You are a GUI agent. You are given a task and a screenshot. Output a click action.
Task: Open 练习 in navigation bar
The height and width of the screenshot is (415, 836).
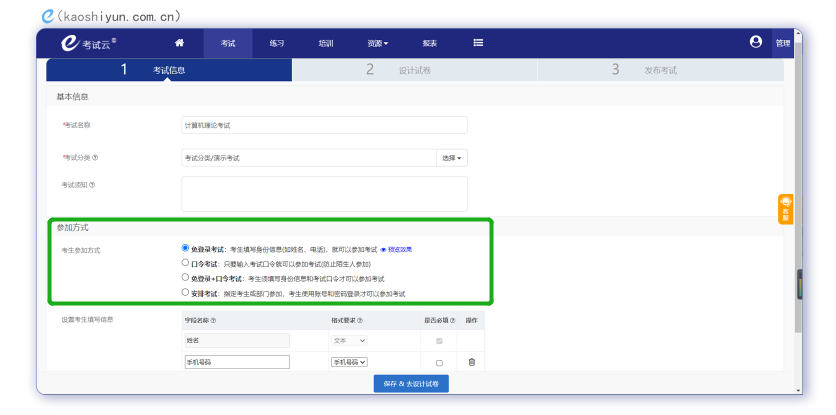[x=277, y=44]
